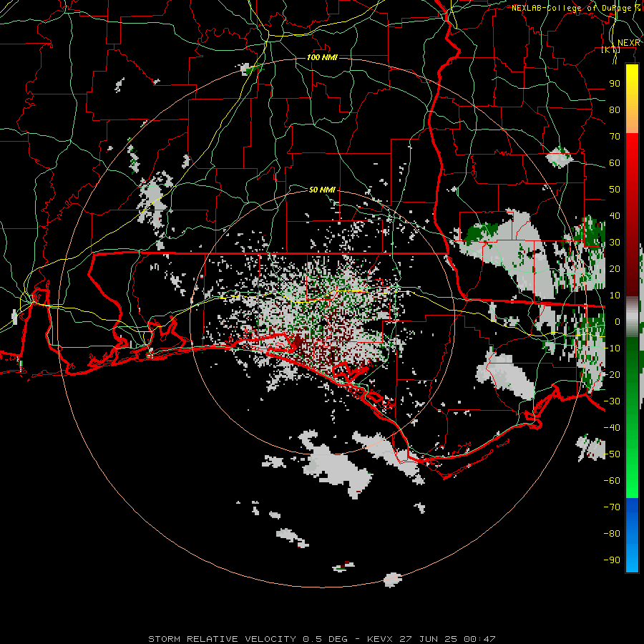The width and height of the screenshot is (644, 644).
Task: Click the -70 knot label on scale
Action: (612, 507)
